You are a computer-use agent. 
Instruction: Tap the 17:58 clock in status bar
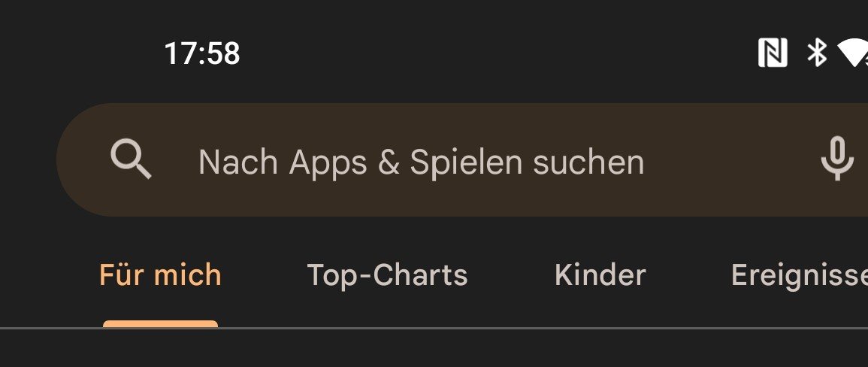202,54
